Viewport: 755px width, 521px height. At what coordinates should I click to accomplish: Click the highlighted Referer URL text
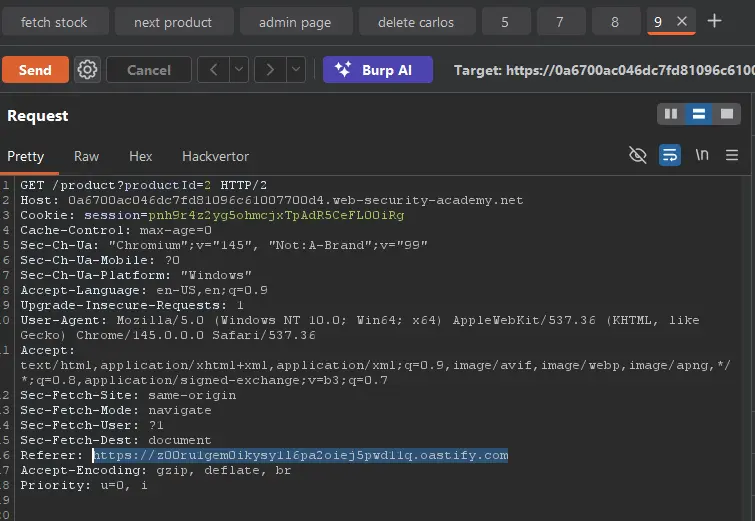300,455
